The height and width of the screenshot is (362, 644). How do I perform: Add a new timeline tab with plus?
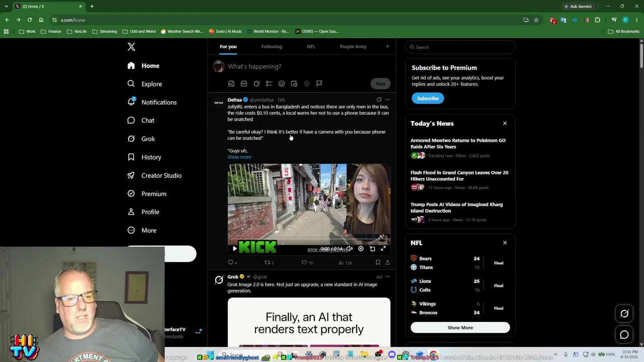tap(387, 47)
